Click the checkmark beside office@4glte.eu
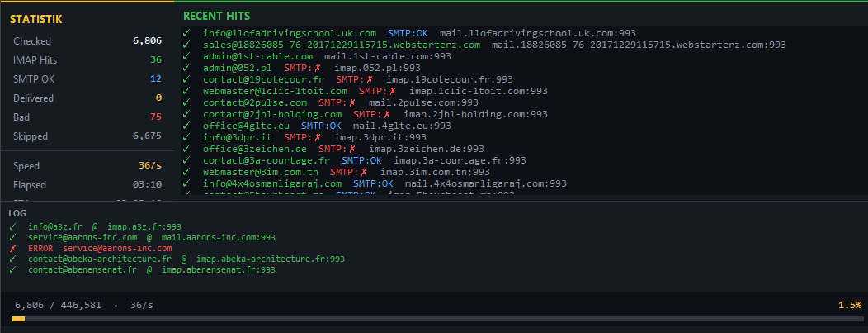This screenshot has width=868, height=333. point(186,126)
